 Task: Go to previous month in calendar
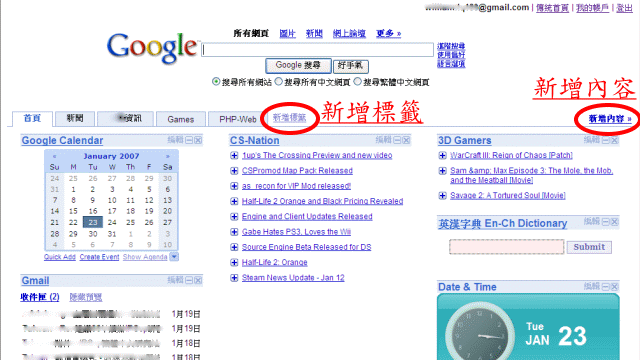(54, 156)
